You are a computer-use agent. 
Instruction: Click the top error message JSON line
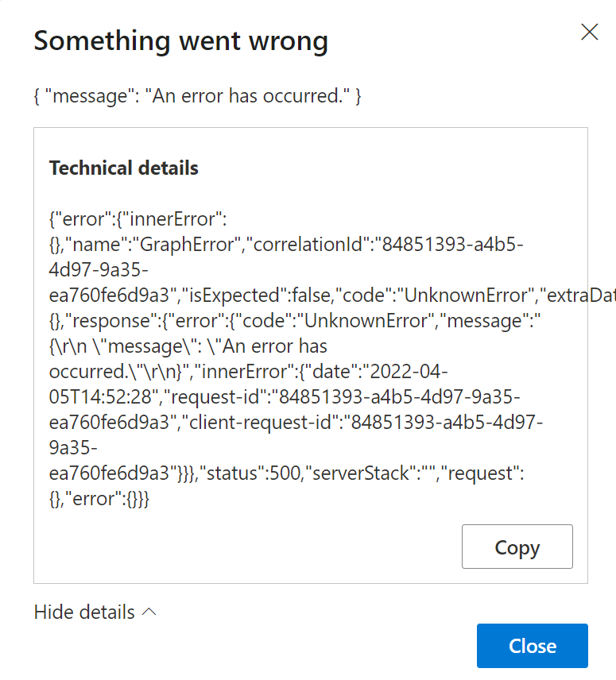click(x=198, y=96)
